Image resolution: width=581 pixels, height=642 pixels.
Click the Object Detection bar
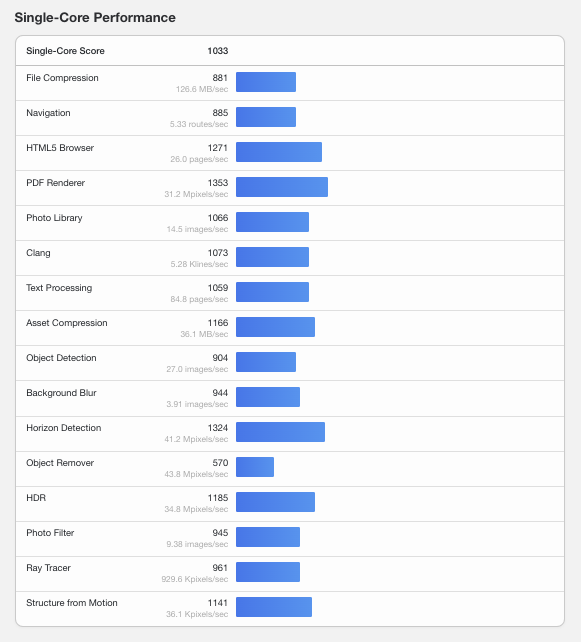(x=266, y=362)
